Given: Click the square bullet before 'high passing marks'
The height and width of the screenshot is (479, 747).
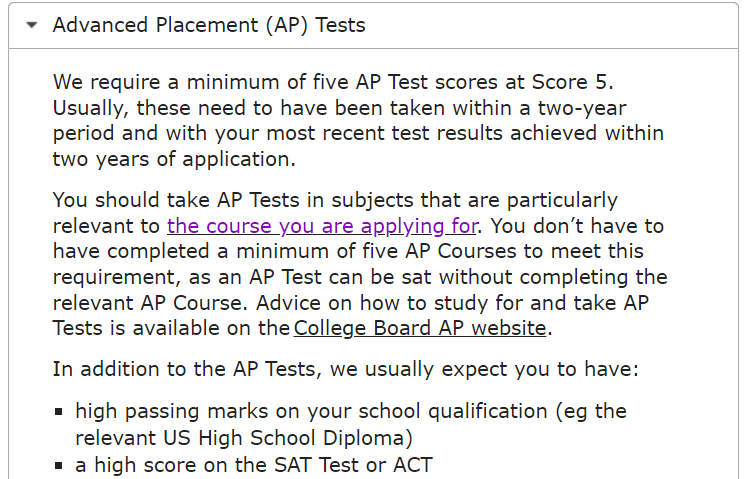Looking at the screenshot, I should click(59, 411).
